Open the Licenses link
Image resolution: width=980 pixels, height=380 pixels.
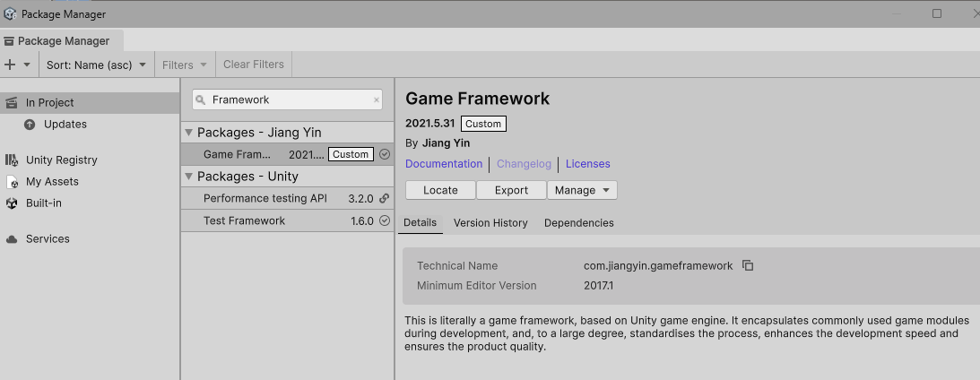pos(587,164)
